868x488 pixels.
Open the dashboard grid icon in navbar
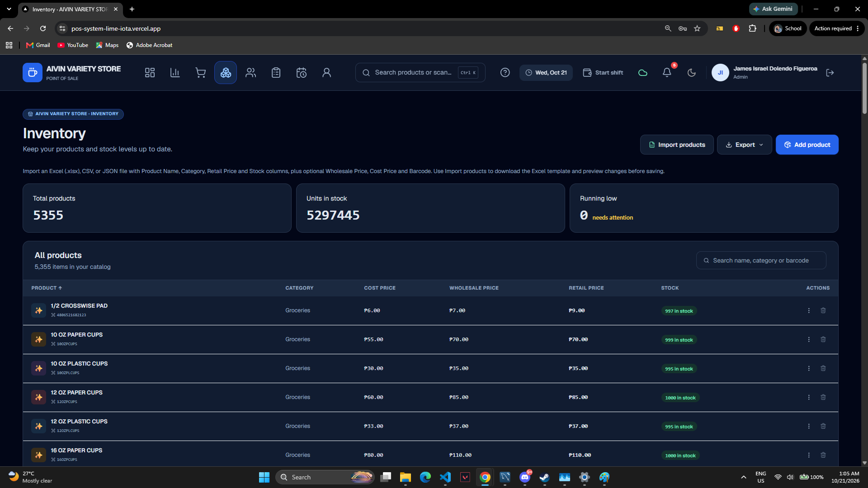(150, 73)
